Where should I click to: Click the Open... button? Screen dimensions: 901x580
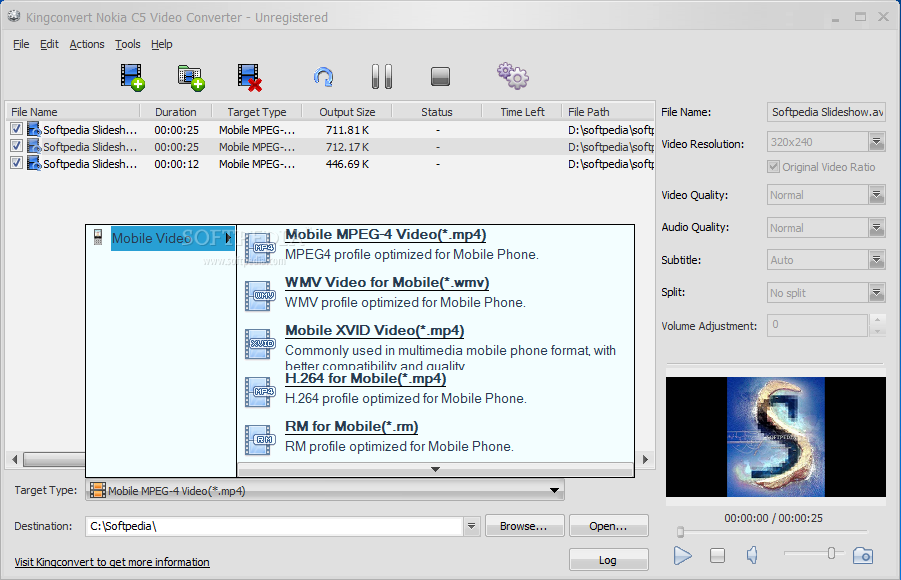click(x=609, y=526)
